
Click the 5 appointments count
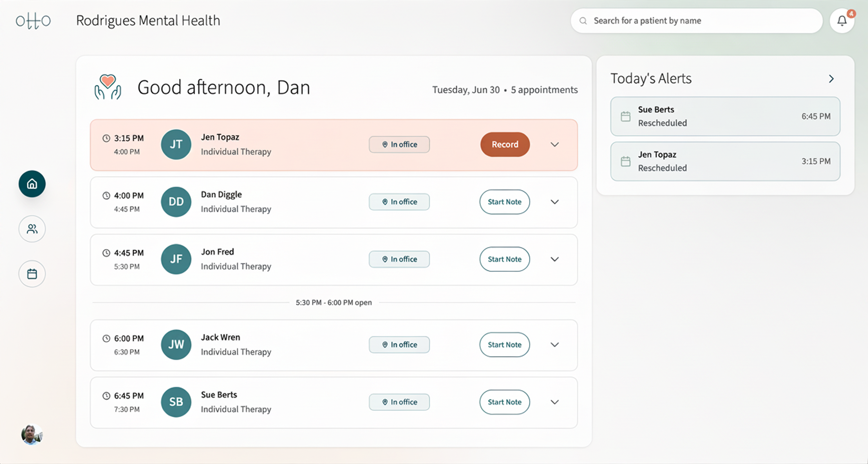click(544, 90)
